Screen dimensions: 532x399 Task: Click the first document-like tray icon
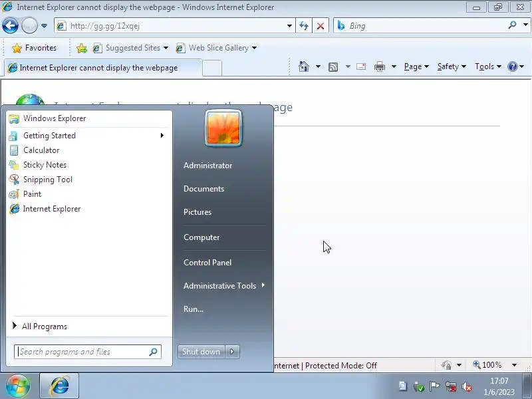(x=403, y=386)
